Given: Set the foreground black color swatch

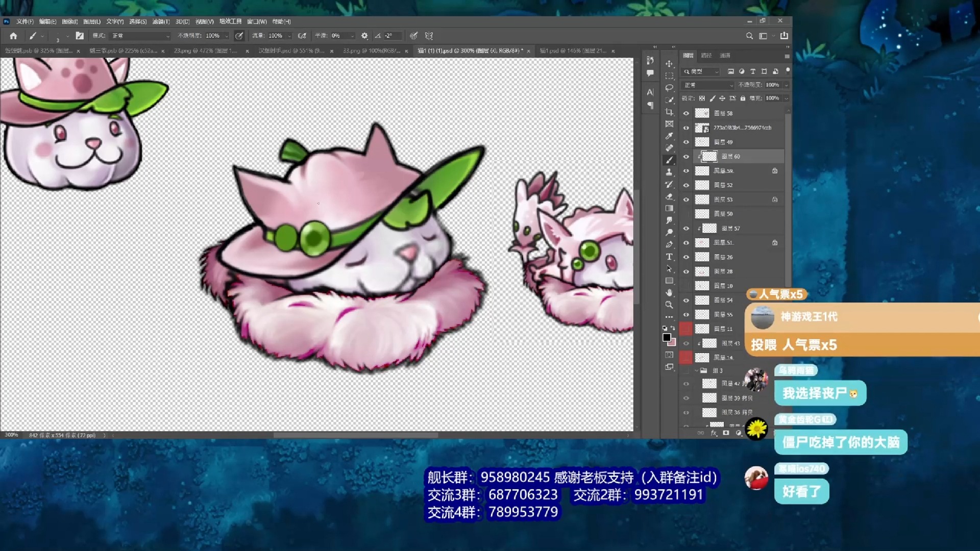Looking at the screenshot, I should (667, 337).
